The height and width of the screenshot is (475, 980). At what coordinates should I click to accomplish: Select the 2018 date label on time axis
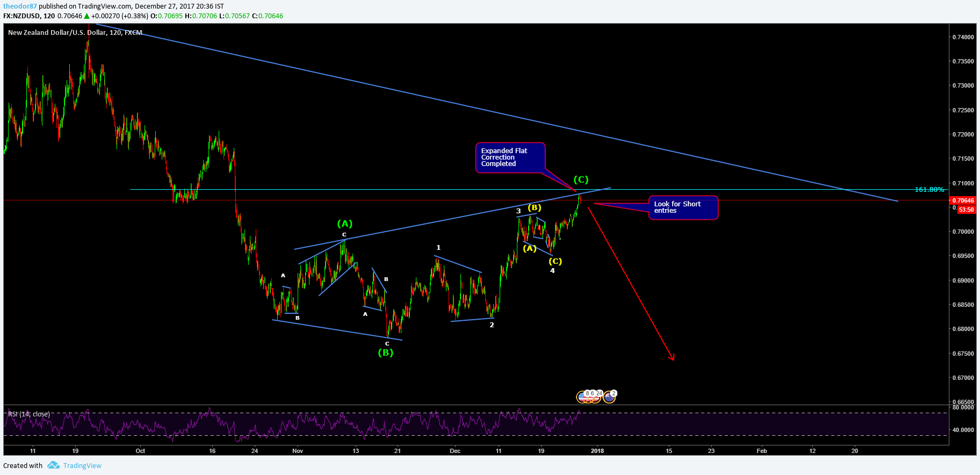pos(597,451)
